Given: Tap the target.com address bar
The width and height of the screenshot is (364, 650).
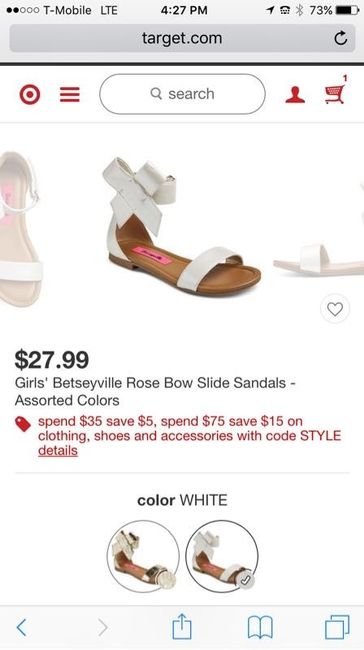Looking at the screenshot, I should [182, 39].
